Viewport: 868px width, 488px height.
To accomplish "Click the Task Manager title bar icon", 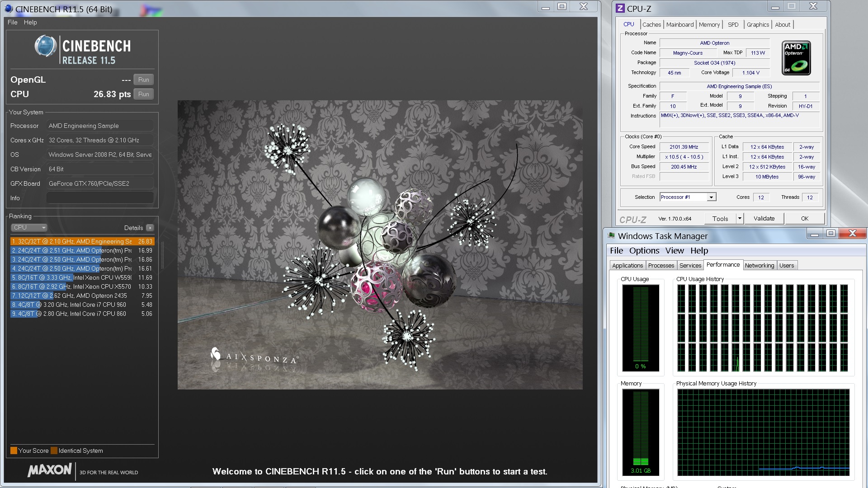I will click(611, 235).
